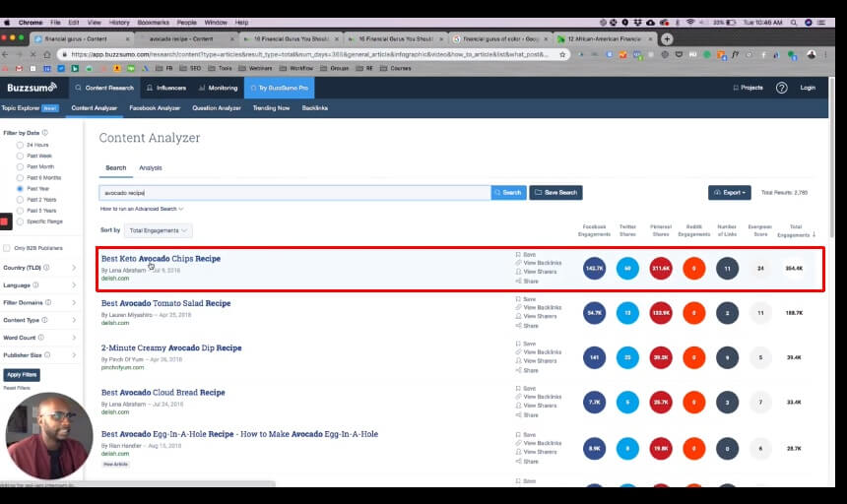
Task: Click the Wi-Fi icon in menu bar
Action: coord(690,23)
